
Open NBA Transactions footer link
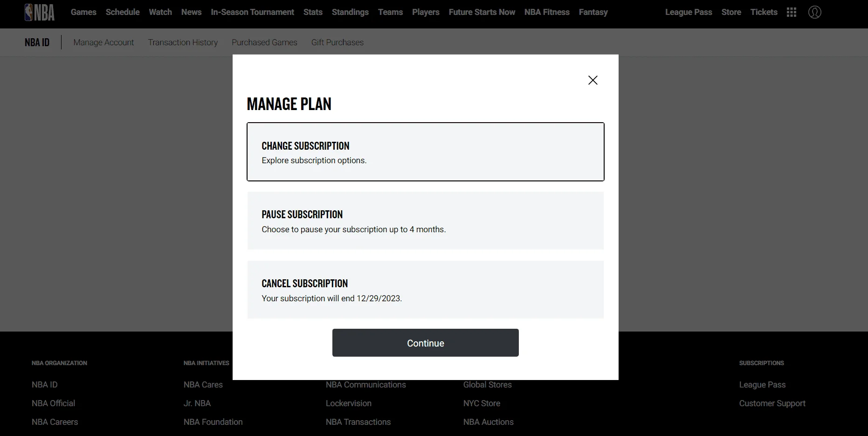tap(358, 422)
